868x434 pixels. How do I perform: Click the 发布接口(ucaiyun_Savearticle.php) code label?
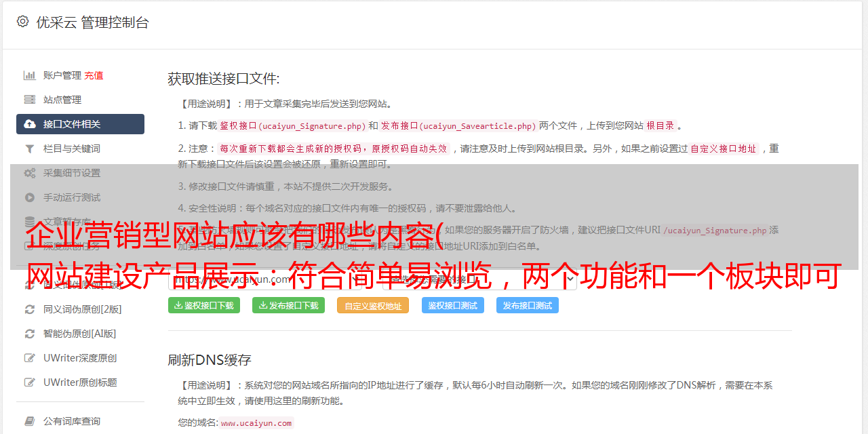point(458,126)
